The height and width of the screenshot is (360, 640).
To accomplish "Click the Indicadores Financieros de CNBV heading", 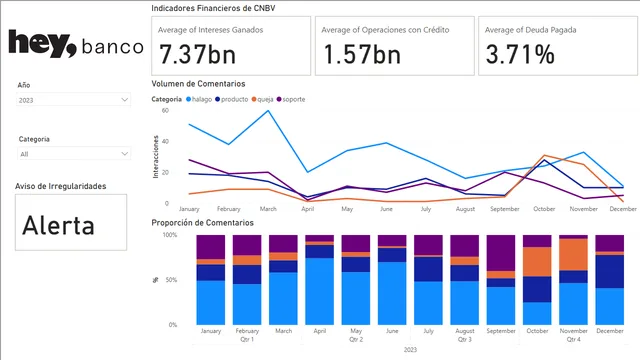I will (x=213, y=8).
